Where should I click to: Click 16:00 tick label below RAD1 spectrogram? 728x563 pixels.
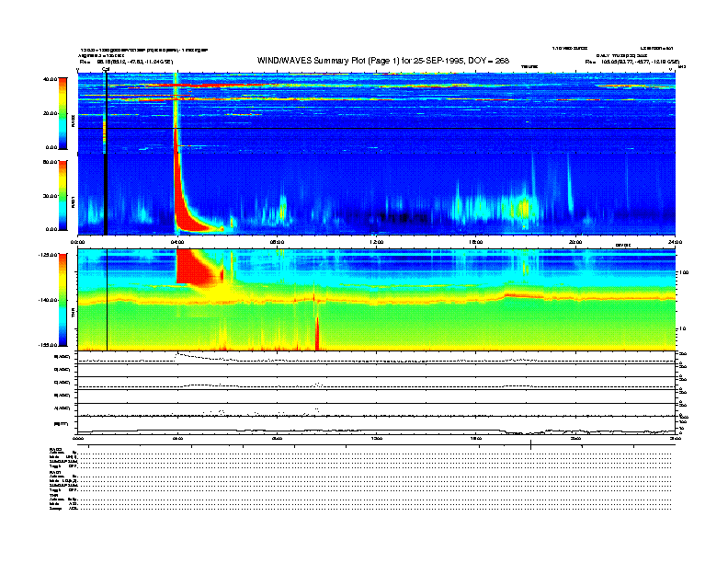tap(476, 242)
